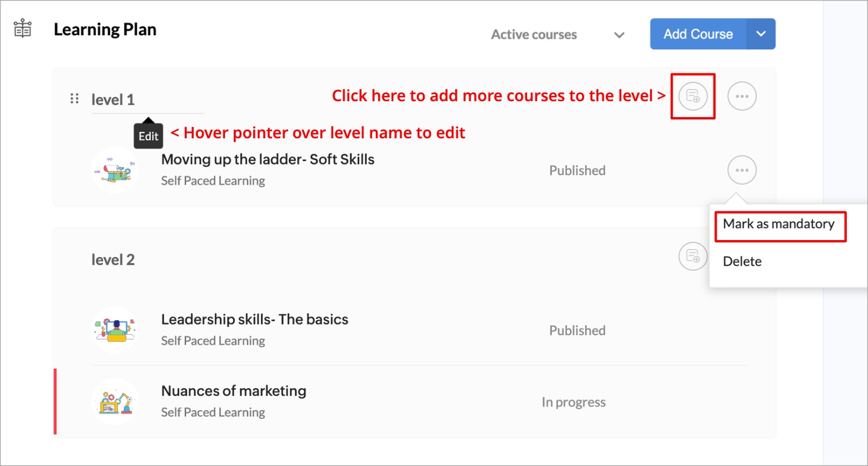The image size is (868, 466).
Task: Open options for Moving up the ladder course
Action: coord(742,171)
